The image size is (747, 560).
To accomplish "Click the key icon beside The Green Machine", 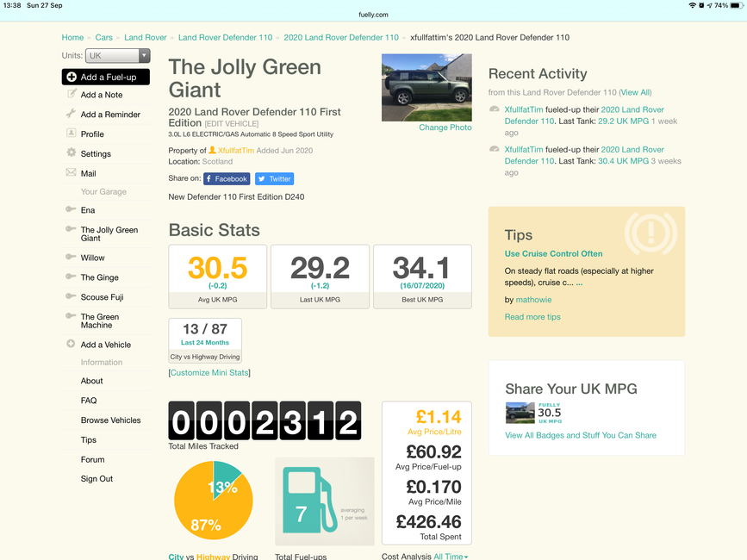I will [x=71, y=315].
